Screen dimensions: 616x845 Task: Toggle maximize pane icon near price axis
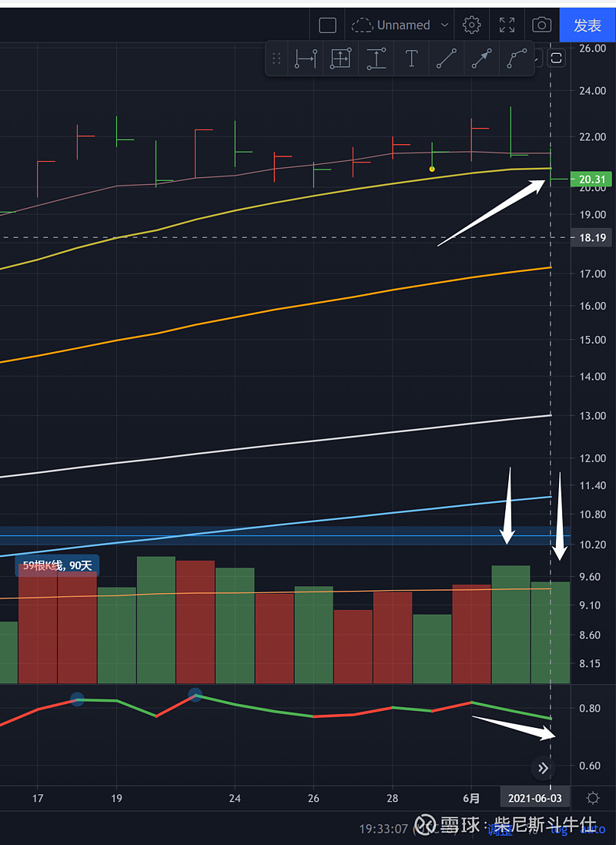click(x=556, y=59)
